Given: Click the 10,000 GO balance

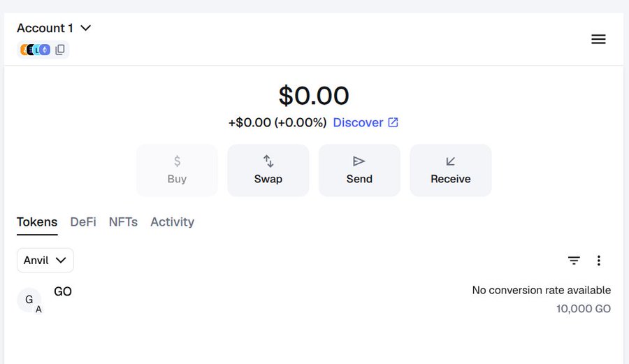Looking at the screenshot, I should 584,309.
